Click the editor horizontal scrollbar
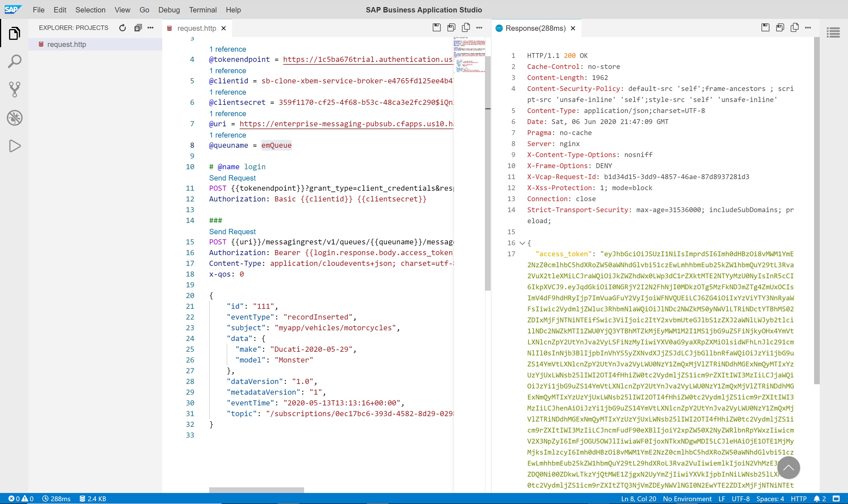Screen dimensions: 848x504 click(x=256, y=490)
